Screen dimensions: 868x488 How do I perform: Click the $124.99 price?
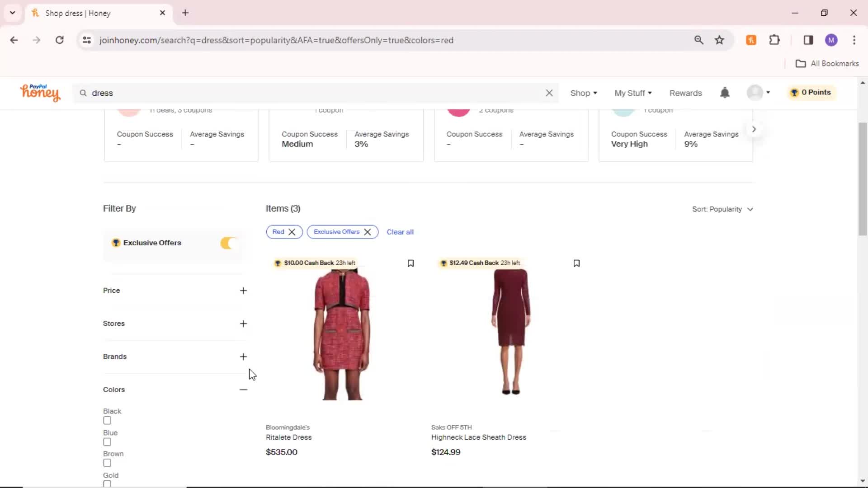(446, 452)
